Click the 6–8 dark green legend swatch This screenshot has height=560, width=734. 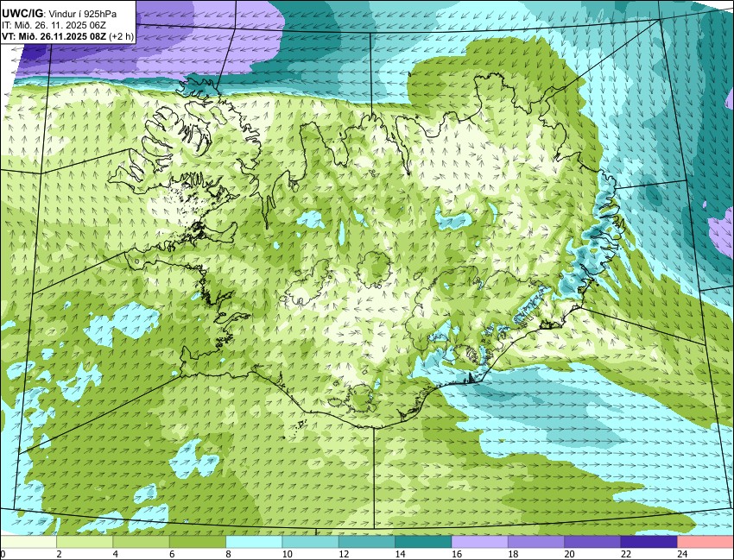pyautogui.click(x=198, y=542)
